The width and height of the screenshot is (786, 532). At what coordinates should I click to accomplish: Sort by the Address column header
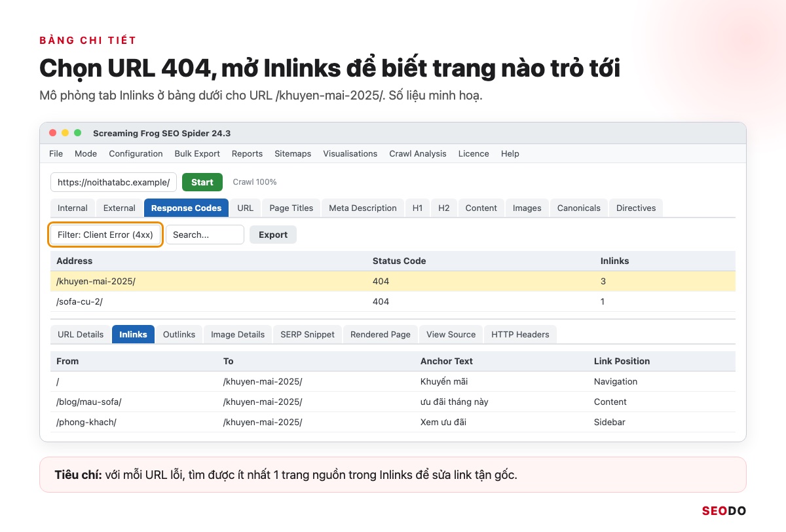[75, 261]
